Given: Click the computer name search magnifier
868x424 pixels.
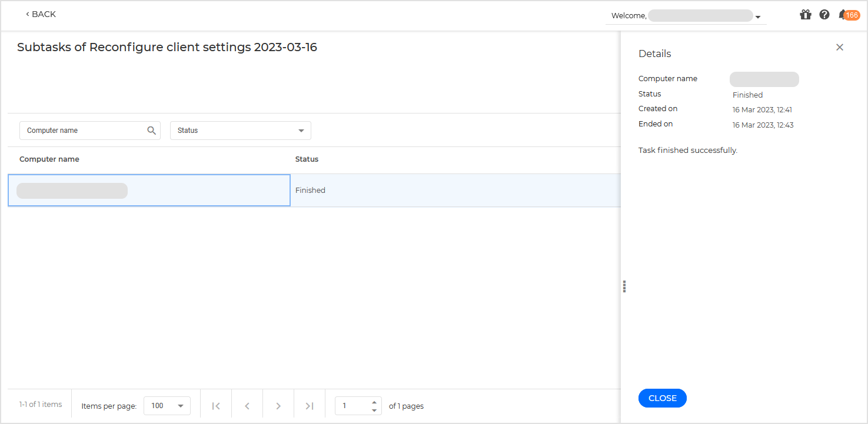Looking at the screenshot, I should 152,130.
